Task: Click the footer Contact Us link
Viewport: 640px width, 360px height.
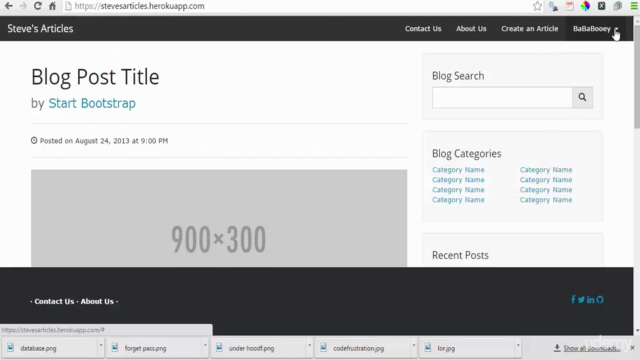Action: point(54,301)
